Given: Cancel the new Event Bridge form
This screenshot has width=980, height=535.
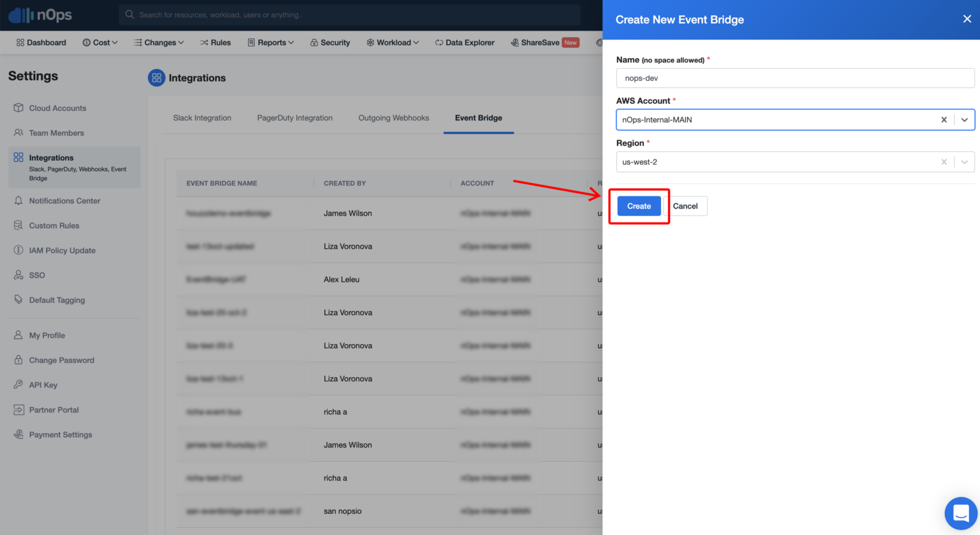Looking at the screenshot, I should pyautogui.click(x=685, y=205).
